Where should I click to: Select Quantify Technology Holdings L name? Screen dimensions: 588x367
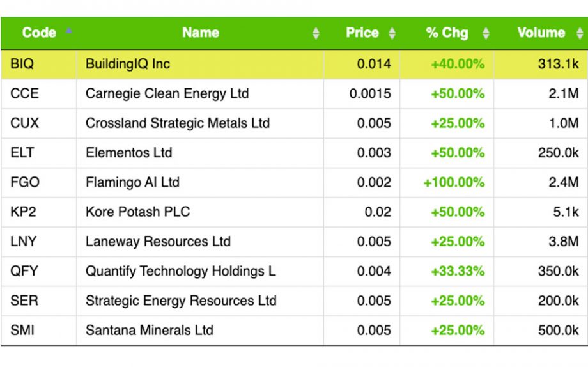click(x=181, y=271)
